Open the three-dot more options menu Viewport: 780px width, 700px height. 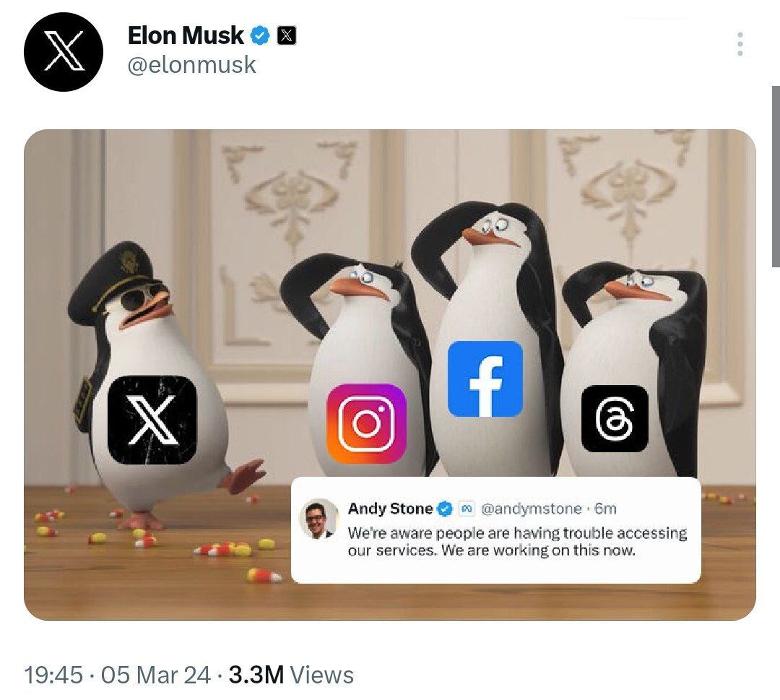pos(740,45)
